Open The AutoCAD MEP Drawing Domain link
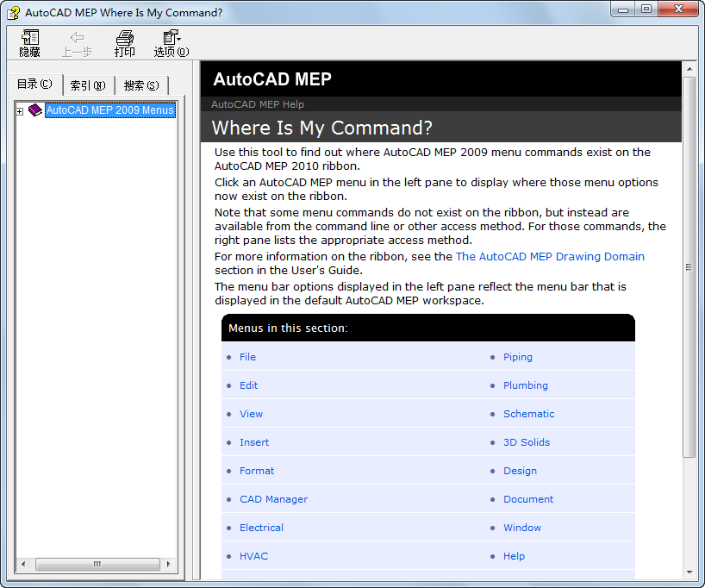This screenshot has height=588, width=705. [x=550, y=256]
